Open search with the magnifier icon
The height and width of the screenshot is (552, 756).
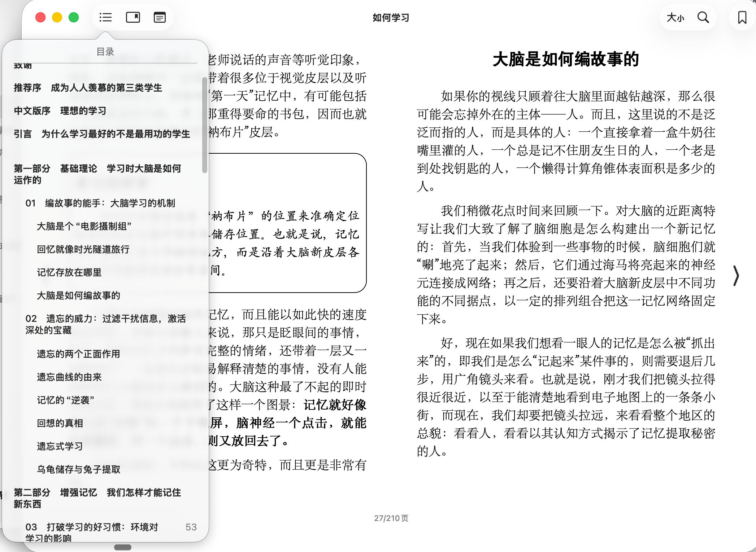(x=703, y=17)
